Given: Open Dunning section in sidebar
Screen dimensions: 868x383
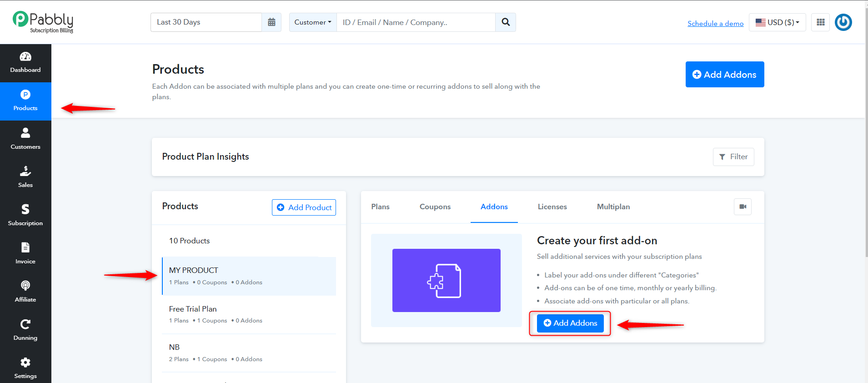Looking at the screenshot, I should click(x=25, y=330).
